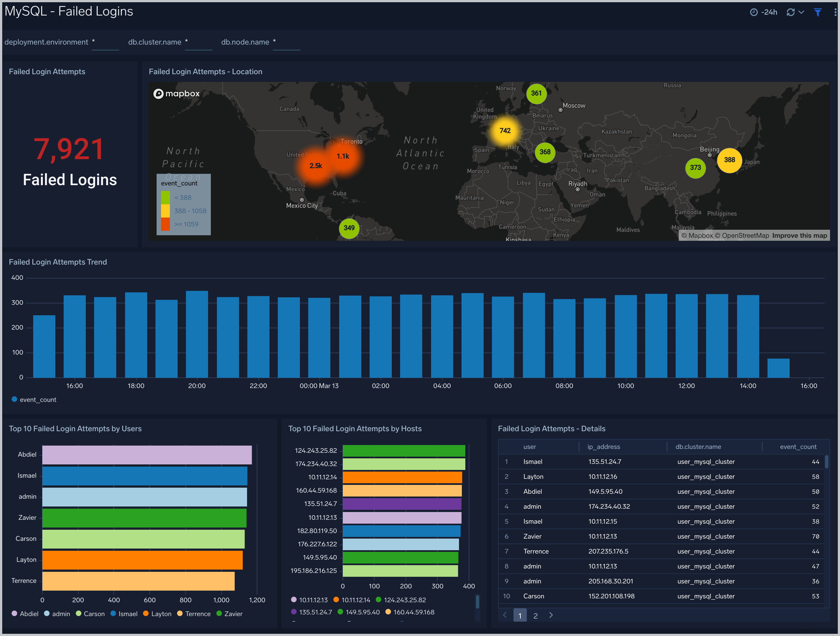Sort details table by user column
This screenshot has height=636, width=840.
529,447
